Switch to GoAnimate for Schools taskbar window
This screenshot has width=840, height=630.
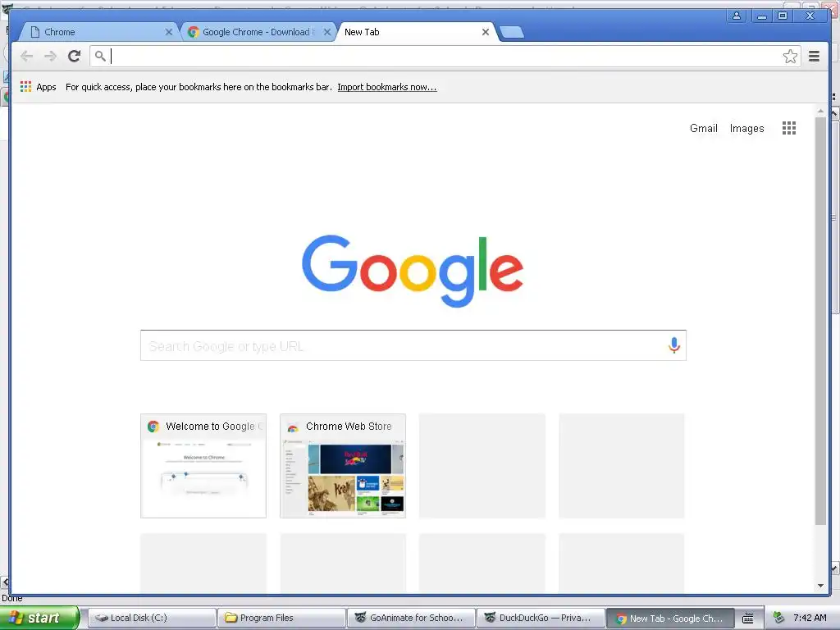(x=411, y=618)
